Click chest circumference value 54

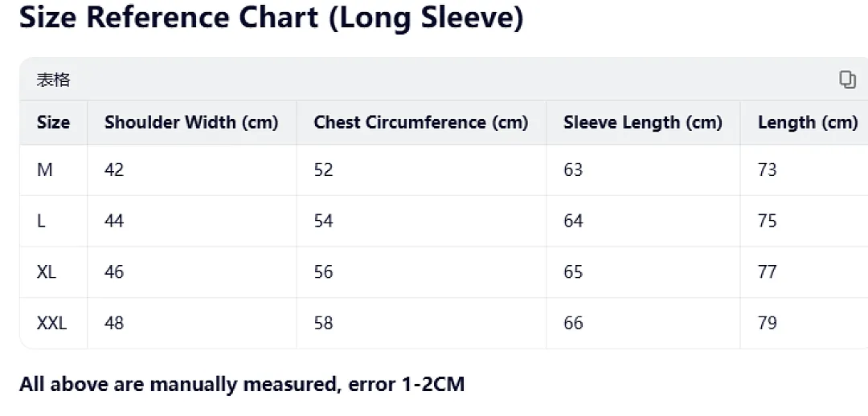323,222
